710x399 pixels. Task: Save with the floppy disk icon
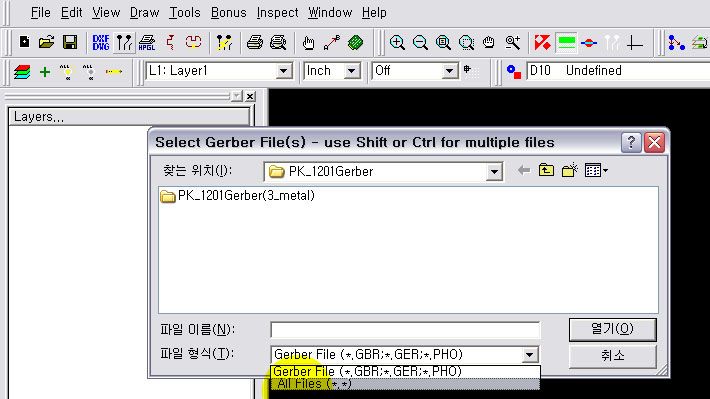tap(70, 43)
